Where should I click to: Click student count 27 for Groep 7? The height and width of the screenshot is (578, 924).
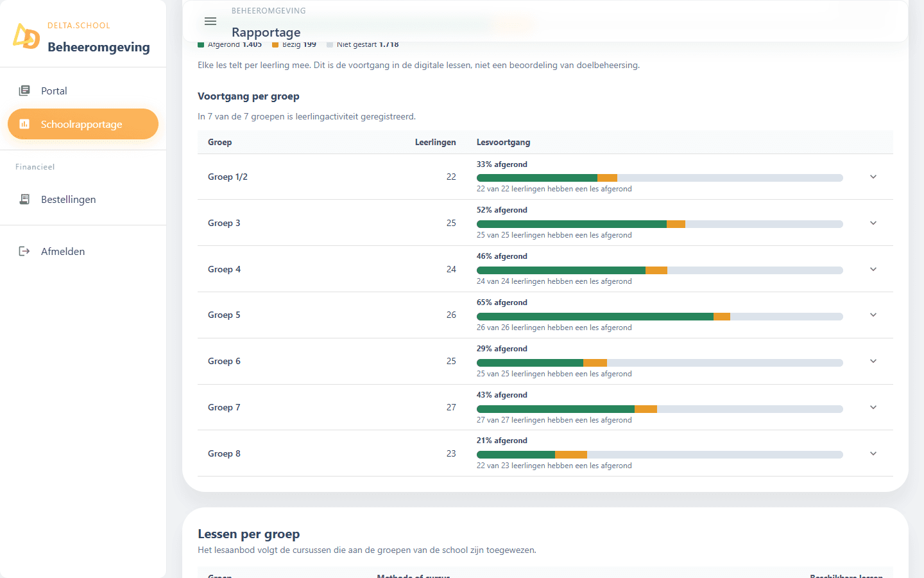[x=451, y=407]
